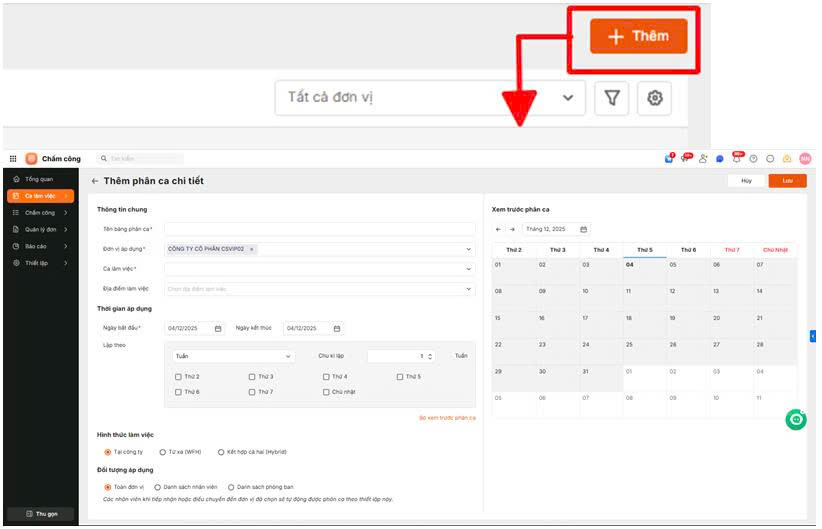Image resolution: width=822 pixels, height=529 pixels.
Task: Tick the Thứ 7 checkbox
Action: 252,392
